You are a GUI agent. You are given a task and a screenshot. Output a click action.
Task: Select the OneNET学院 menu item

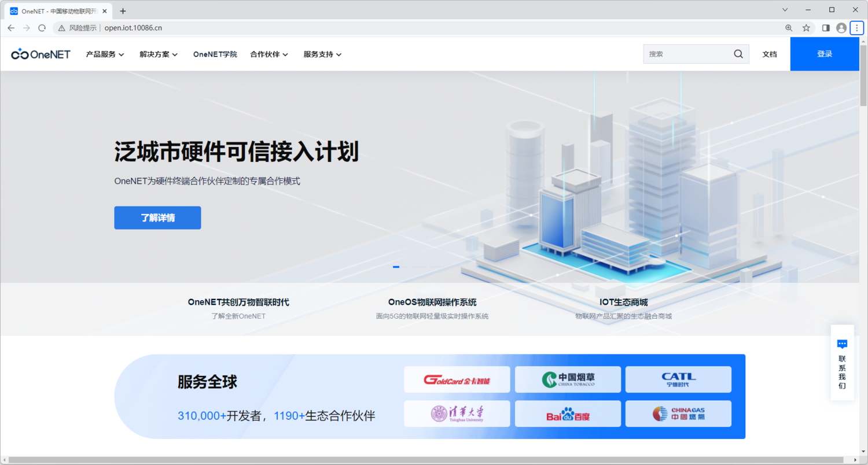[215, 54]
